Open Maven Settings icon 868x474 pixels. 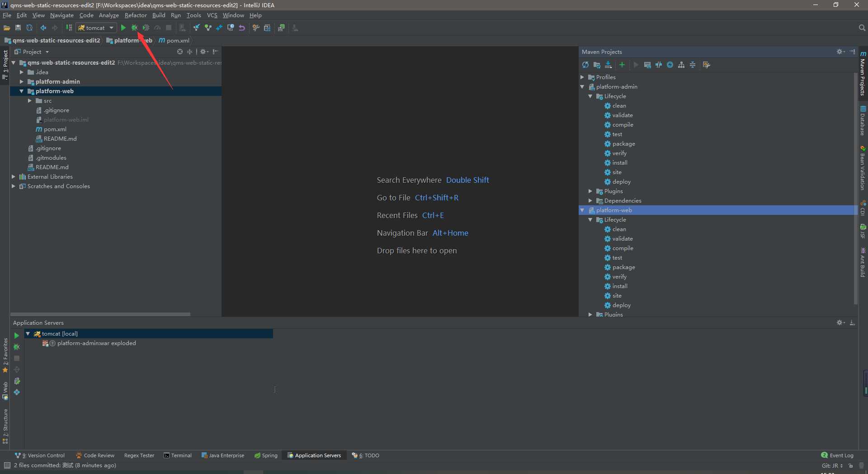tap(707, 65)
